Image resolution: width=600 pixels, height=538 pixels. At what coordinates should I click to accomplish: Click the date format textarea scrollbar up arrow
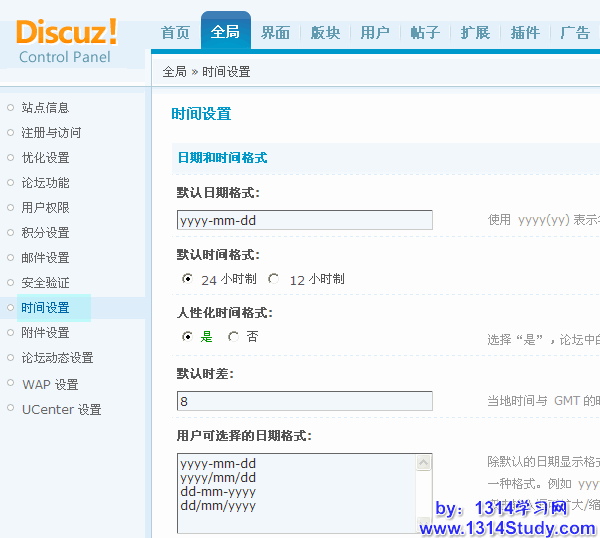pyautogui.click(x=424, y=463)
